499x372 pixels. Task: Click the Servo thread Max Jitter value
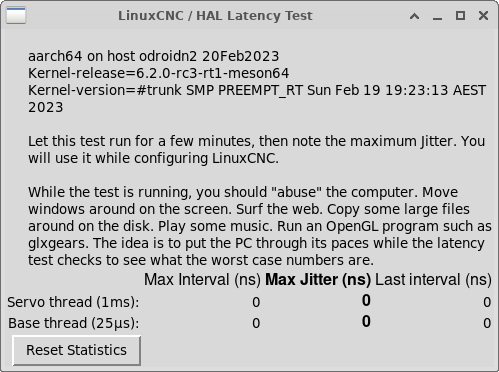tap(366, 300)
